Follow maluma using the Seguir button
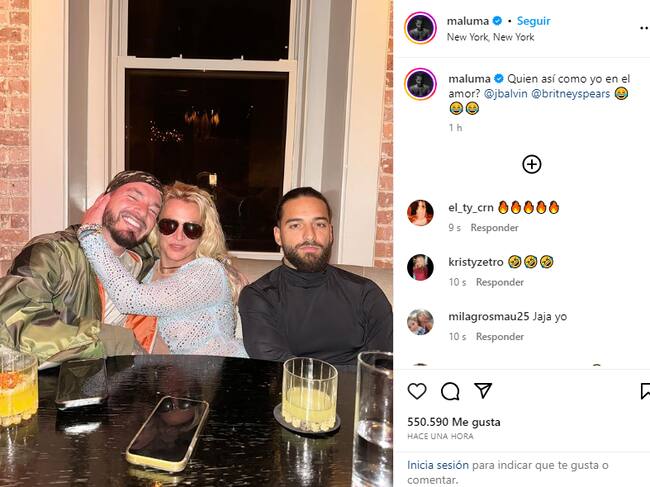The image size is (650, 487). 534,21
